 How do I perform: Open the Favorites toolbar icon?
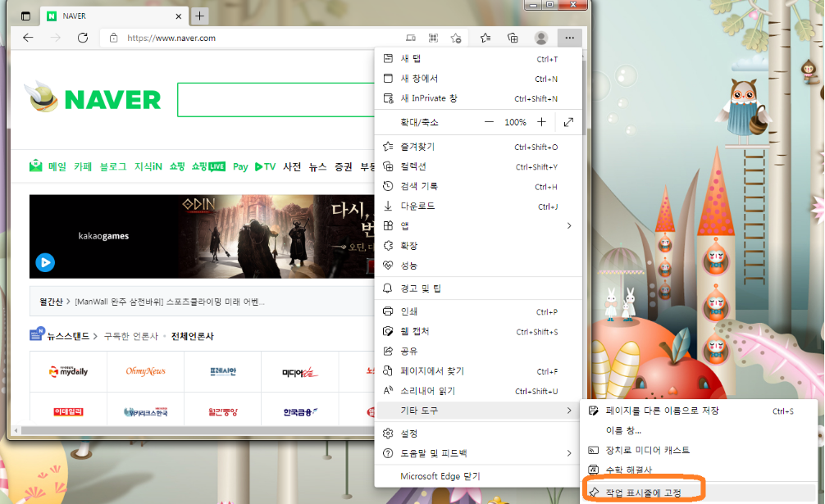click(485, 38)
